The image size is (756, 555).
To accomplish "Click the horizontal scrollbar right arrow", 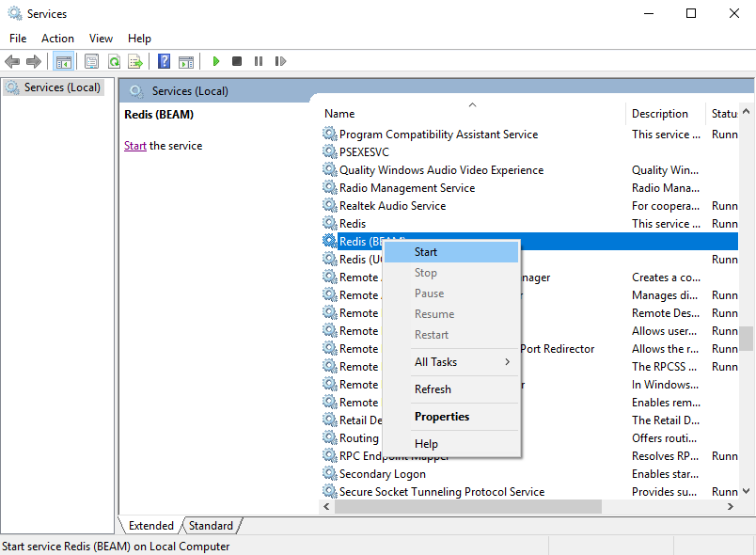I will [731, 506].
